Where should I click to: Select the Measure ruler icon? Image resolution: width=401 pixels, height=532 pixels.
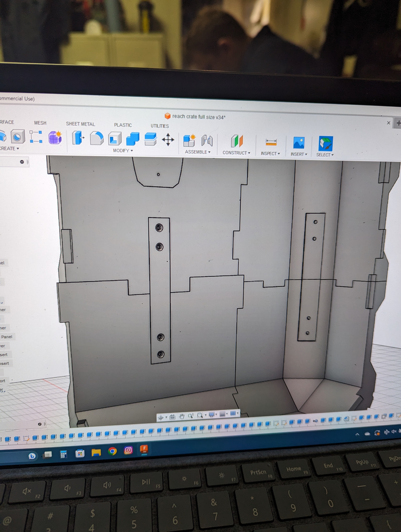tap(271, 142)
